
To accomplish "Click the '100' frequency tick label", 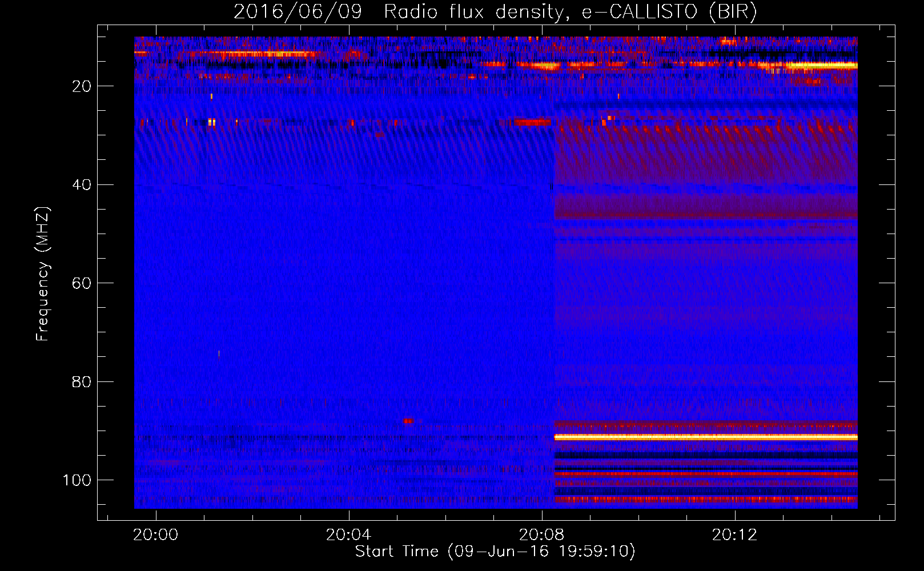I will click(77, 480).
